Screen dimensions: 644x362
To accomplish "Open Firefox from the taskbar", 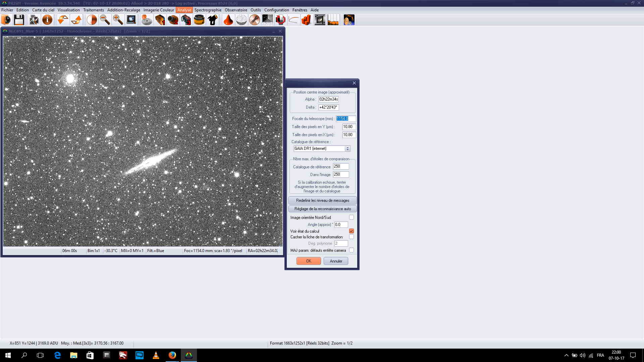I will click(x=172, y=355).
